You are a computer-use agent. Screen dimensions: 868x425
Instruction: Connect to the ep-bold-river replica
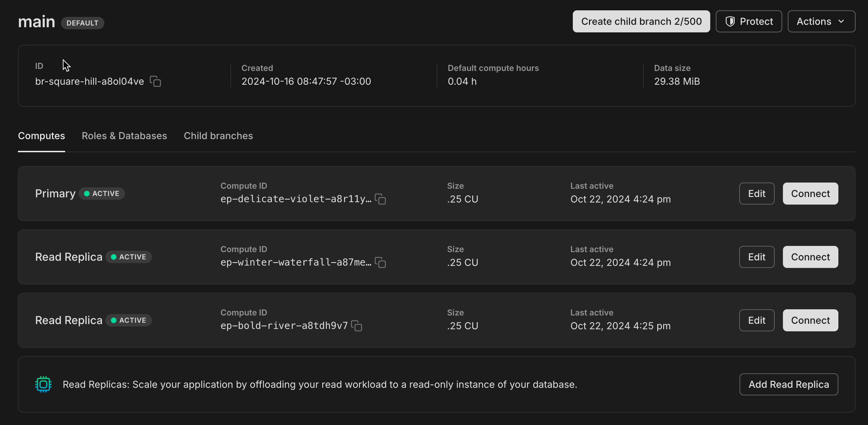point(810,320)
